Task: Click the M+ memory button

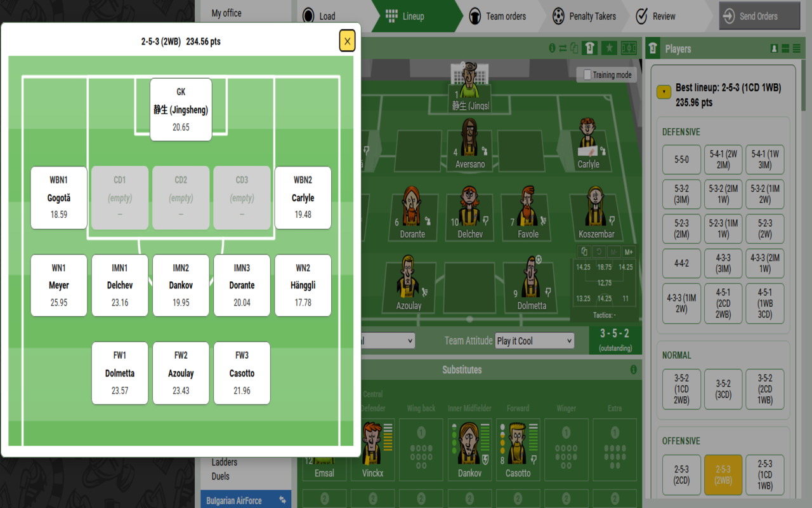Action: 629,251
